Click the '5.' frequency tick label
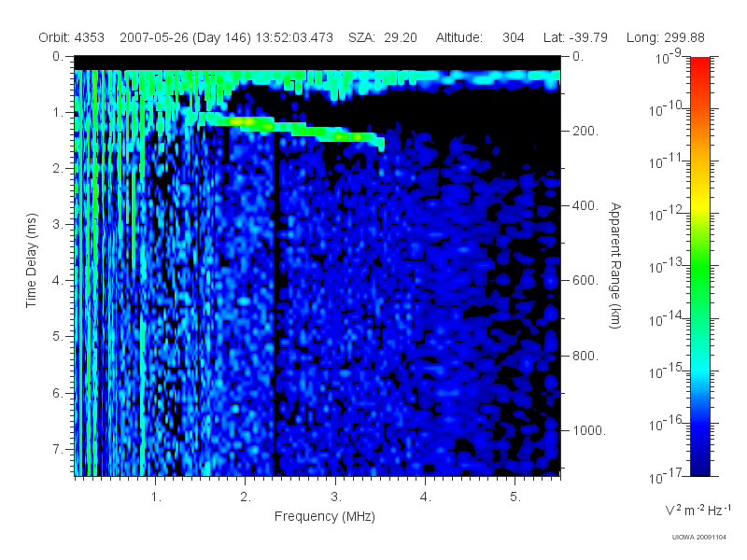This screenshot has height=560, width=747. coord(515,497)
